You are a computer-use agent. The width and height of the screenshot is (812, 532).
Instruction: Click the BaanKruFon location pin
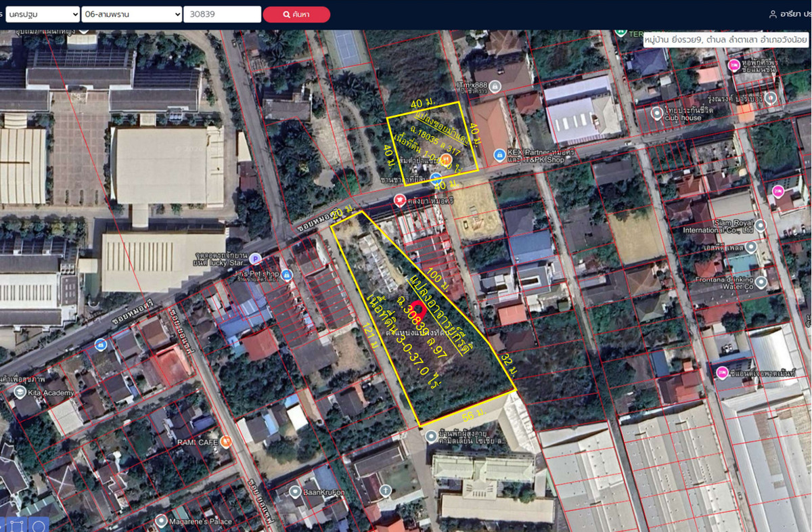(294, 491)
